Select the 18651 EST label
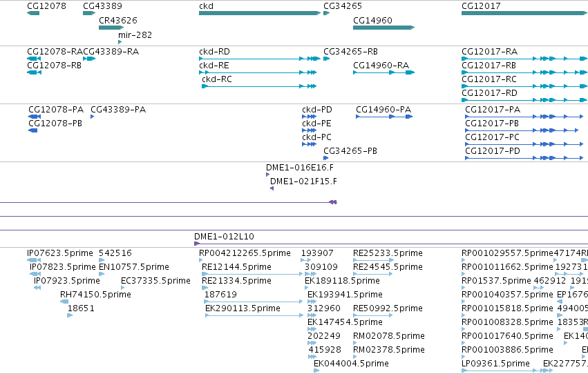588x374 pixels. pyautogui.click(x=81, y=308)
